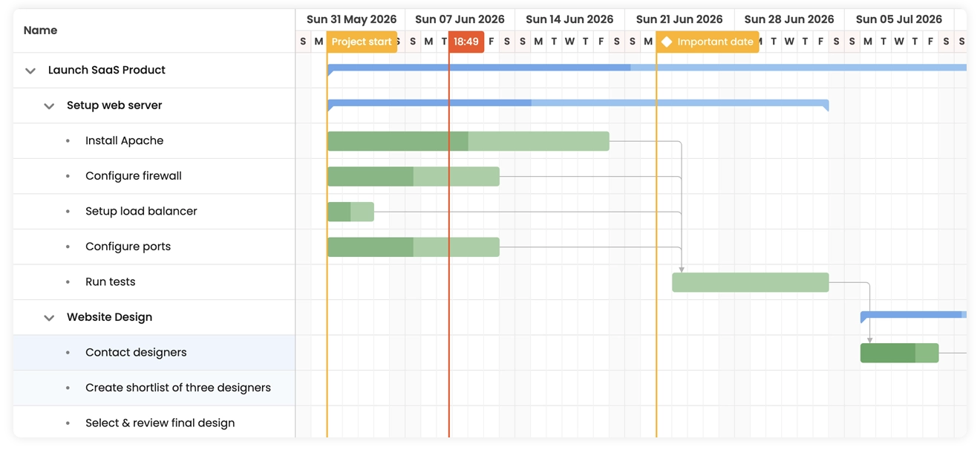Select the Run tests task row
Image resolution: width=980 pixels, height=456 pixels.
pyautogui.click(x=154, y=282)
